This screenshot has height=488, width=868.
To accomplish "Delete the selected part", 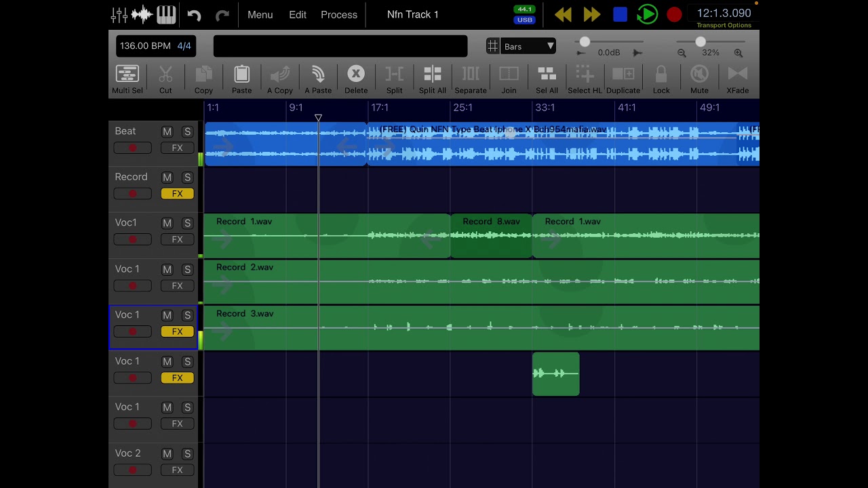I will point(356,79).
